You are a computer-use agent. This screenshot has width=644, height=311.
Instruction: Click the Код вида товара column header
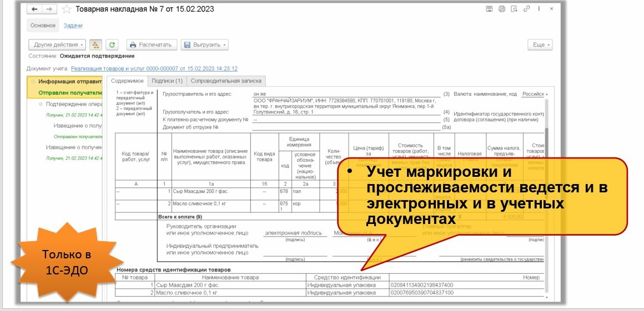264,156
